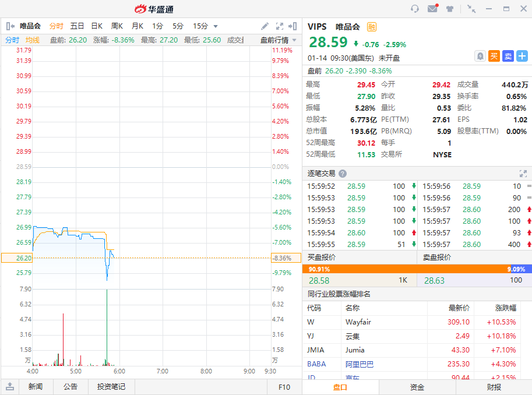
Task: Open the 公告 tab
Action: click(71, 387)
